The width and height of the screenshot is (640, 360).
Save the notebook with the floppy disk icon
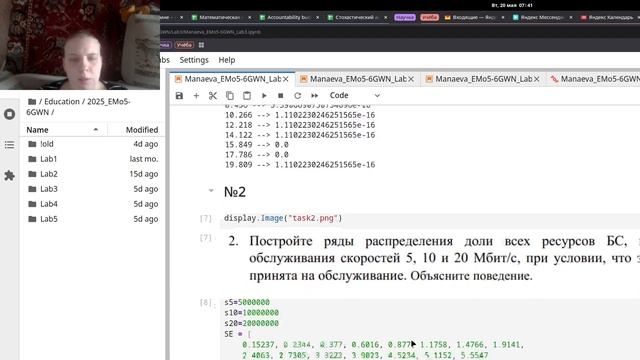point(179,96)
